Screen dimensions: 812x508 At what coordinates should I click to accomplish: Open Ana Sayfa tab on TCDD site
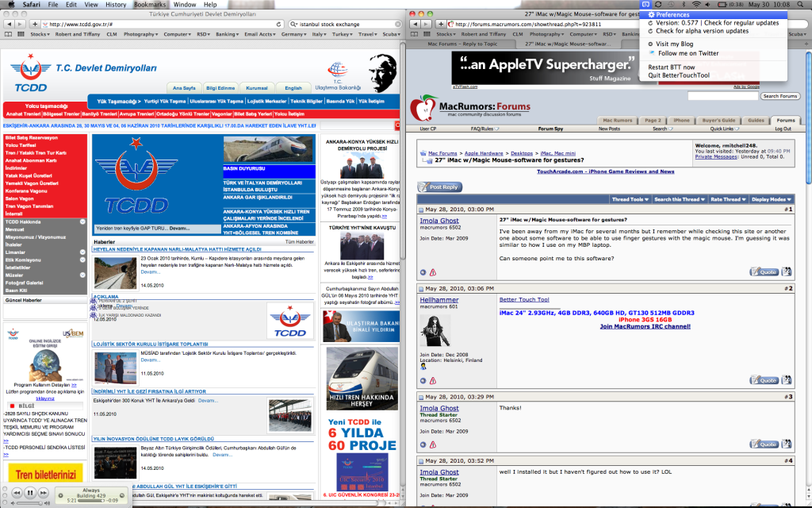pos(184,88)
